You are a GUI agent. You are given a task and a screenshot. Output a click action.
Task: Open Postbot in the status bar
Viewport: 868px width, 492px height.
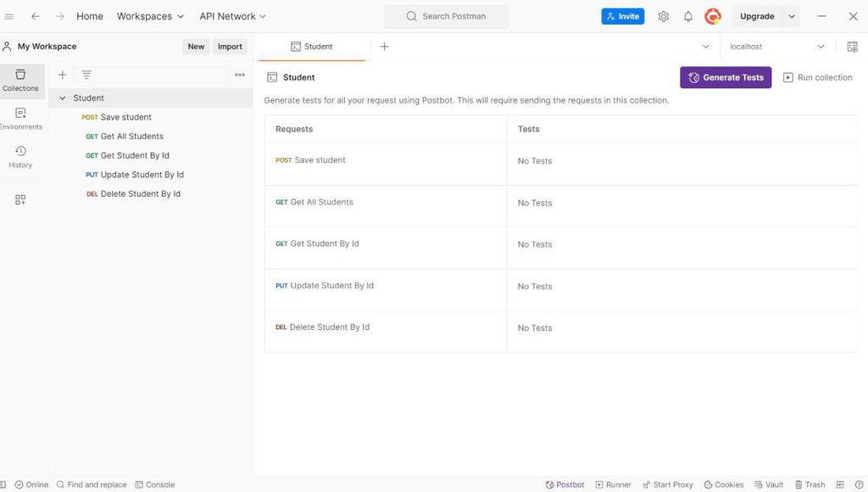point(565,484)
